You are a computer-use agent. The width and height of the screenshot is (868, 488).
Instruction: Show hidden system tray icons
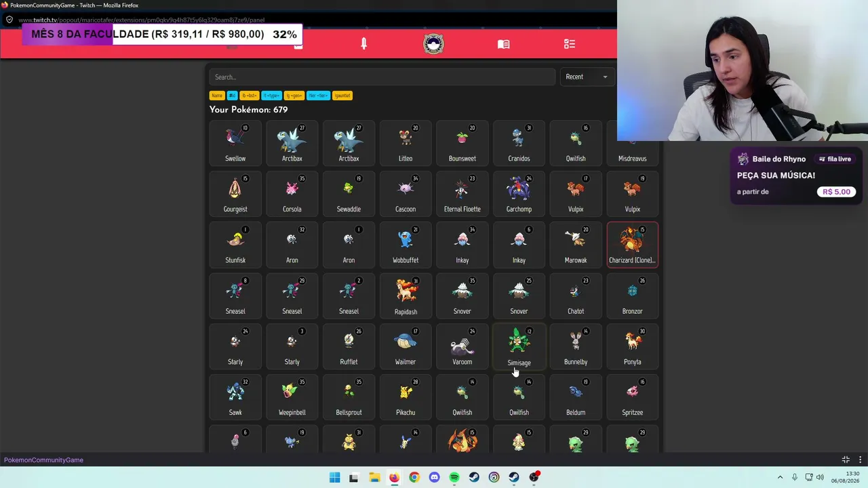[x=780, y=477]
